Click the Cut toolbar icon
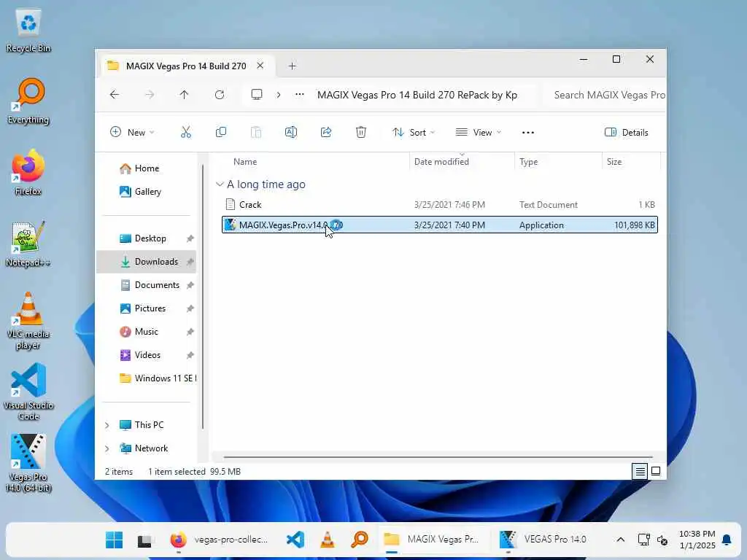 tap(186, 133)
